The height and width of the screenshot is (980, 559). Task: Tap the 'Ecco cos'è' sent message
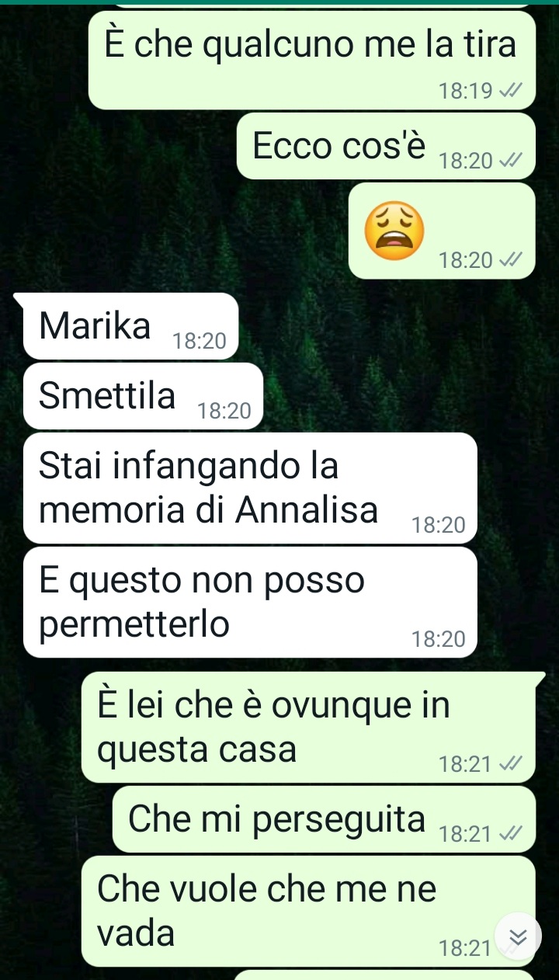point(387,146)
